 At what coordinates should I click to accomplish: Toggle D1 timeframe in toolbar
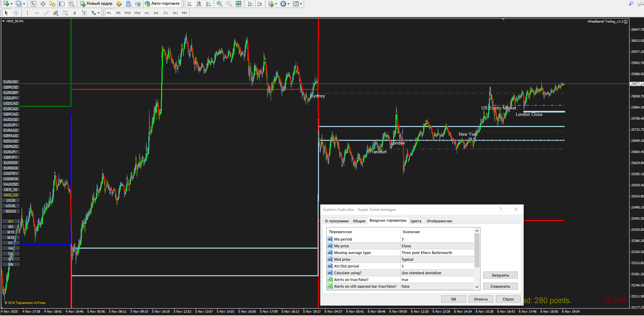(x=166, y=13)
